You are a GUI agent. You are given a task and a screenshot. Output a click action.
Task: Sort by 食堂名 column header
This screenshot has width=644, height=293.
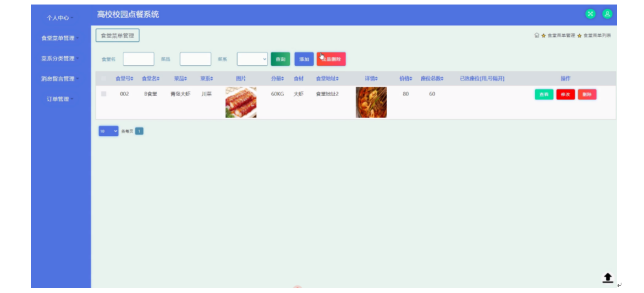click(151, 78)
